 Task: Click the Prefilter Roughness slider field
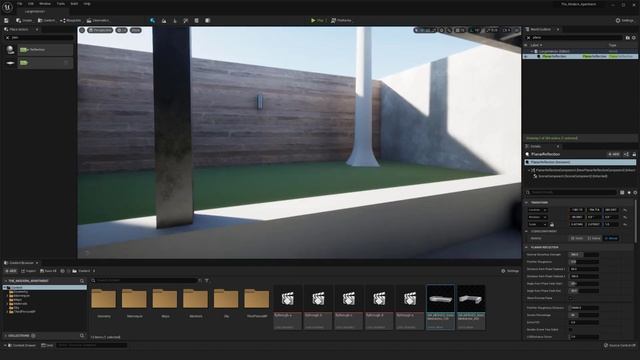click(x=584, y=262)
